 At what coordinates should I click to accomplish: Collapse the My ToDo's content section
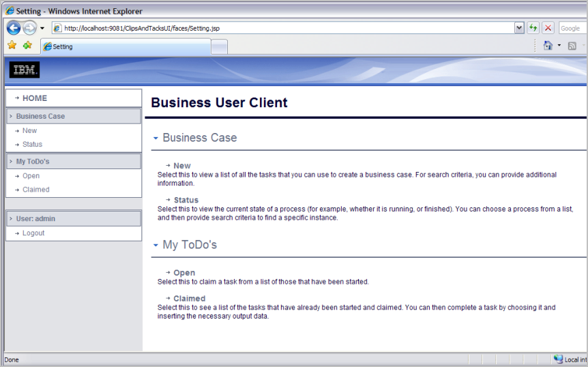(156, 246)
